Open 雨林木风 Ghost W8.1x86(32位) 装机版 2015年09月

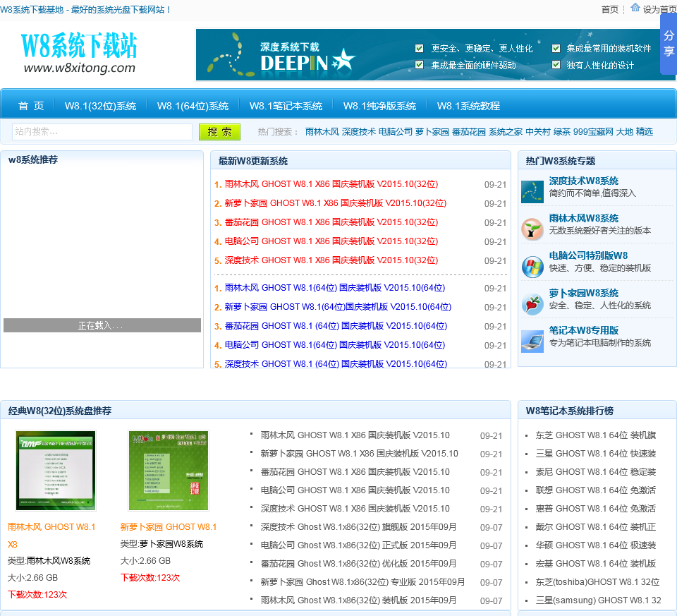pos(358,600)
